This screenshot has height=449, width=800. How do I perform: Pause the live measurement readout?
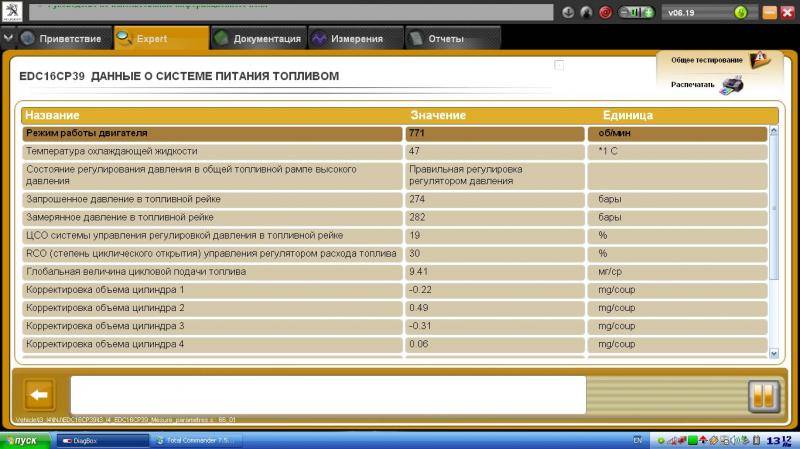click(x=763, y=396)
